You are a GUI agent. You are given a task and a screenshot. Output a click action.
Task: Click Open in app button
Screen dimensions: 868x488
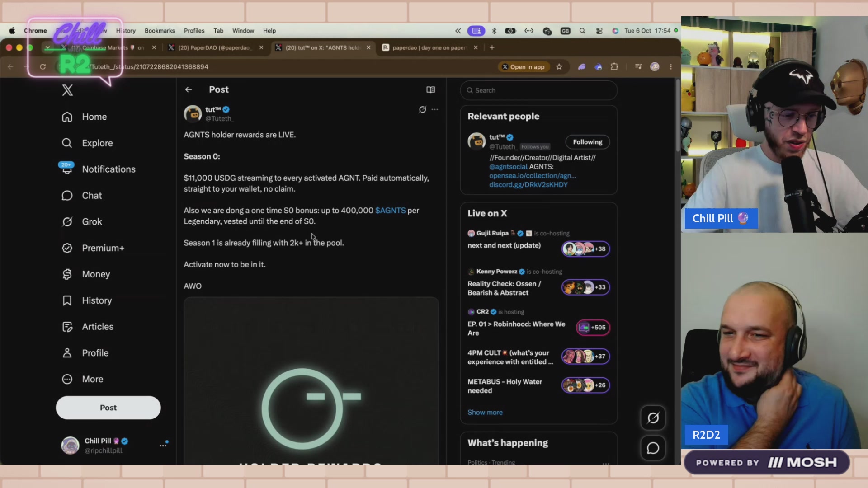pos(524,67)
